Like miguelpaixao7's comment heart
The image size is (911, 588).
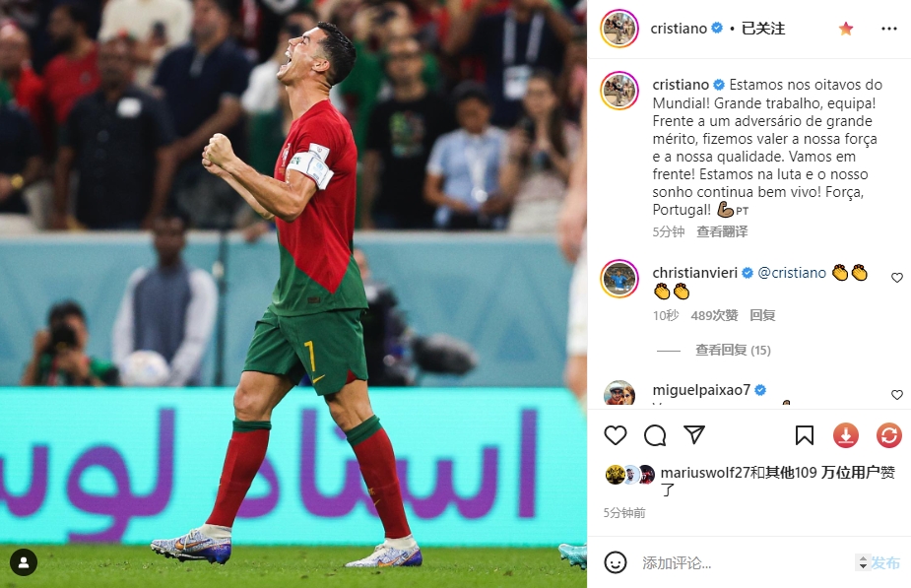click(897, 395)
